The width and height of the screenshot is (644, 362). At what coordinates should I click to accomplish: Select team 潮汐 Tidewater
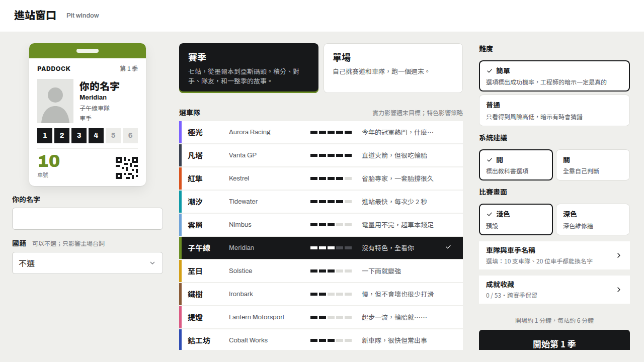(x=321, y=202)
